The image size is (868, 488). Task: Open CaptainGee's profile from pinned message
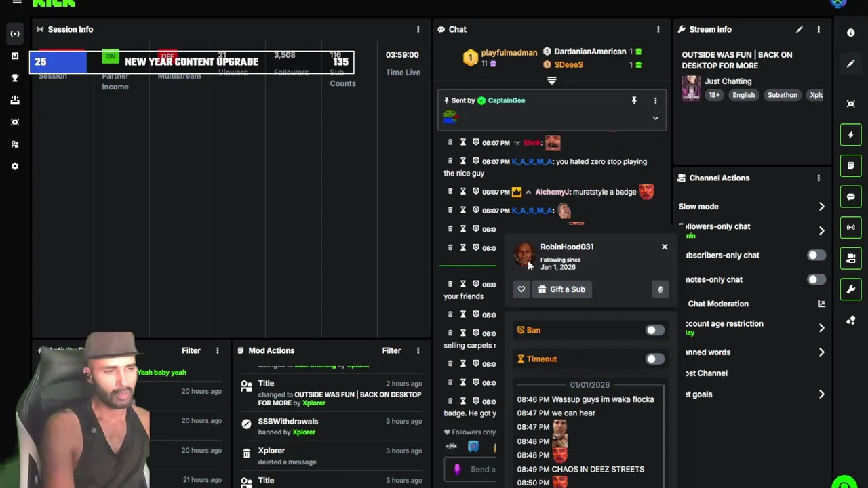click(x=507, y=100)
